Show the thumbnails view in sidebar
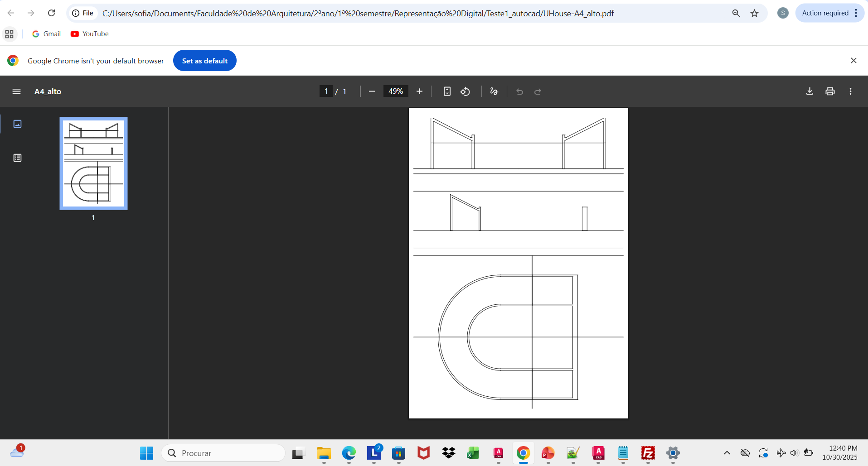868x466 pixels. (17, 124)
